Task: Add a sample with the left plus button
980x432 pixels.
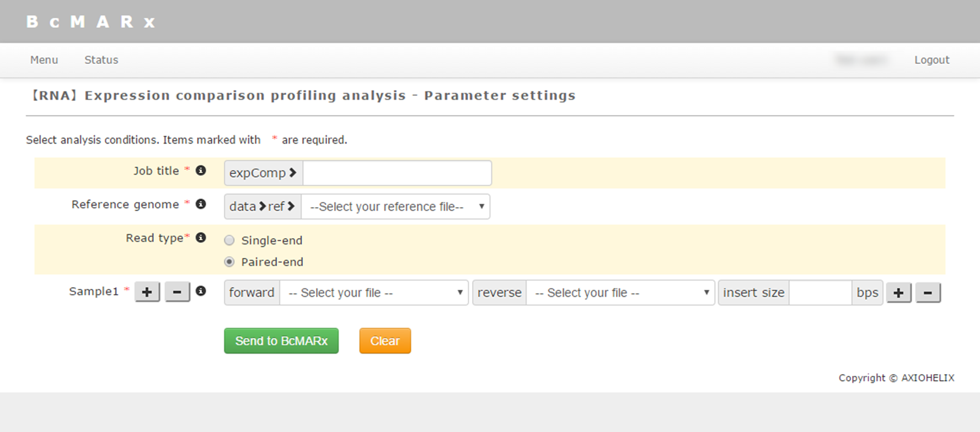Action: [x=147, y=292]
